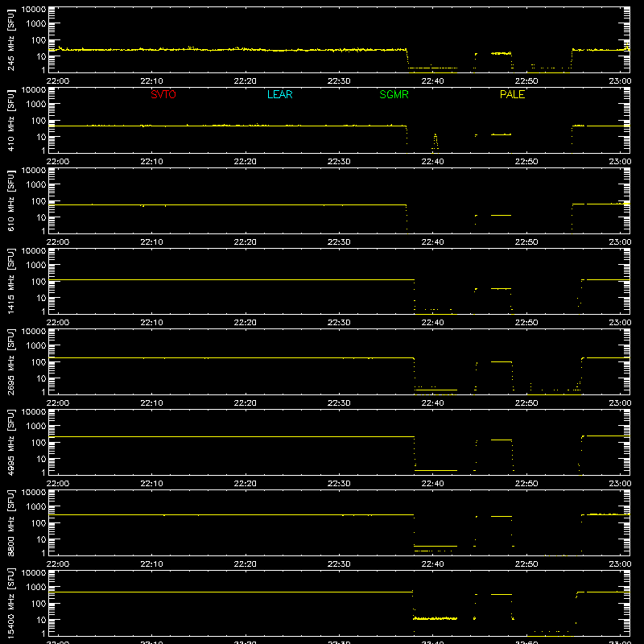Screen dimensions: 644x644
Task: Click the 10 y-axis label of 15400 MHz plot
Action: (41, 620)
